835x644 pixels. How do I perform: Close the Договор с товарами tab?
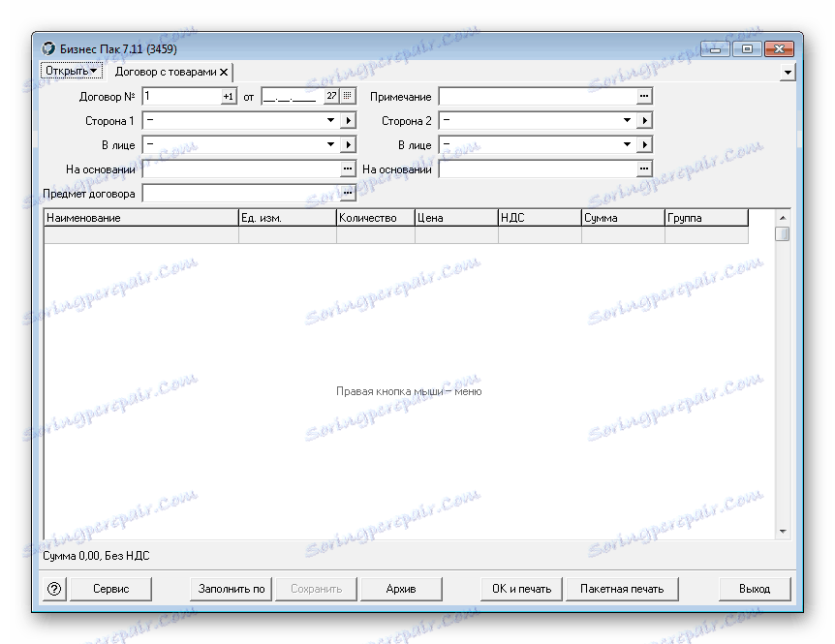pos(224,72)
